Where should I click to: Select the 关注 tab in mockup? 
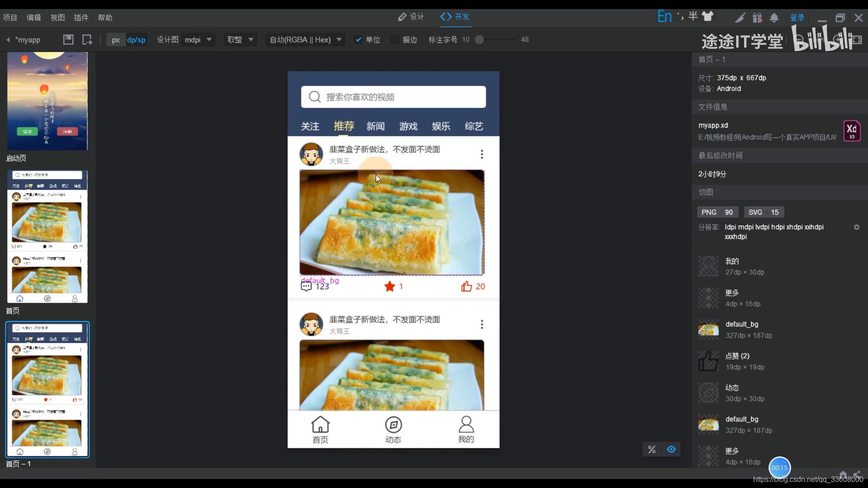310,127
